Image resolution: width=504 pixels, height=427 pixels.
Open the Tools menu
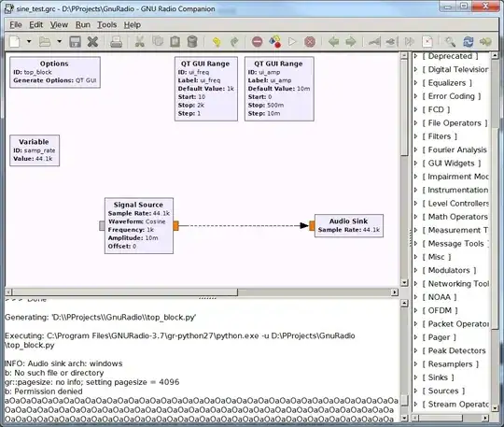tap(106, 25)
